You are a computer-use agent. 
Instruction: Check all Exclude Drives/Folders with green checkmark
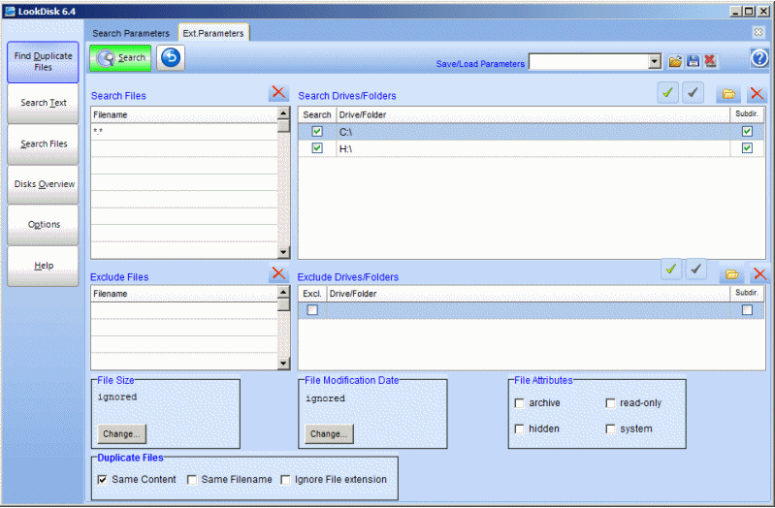(x=671, y=269)
